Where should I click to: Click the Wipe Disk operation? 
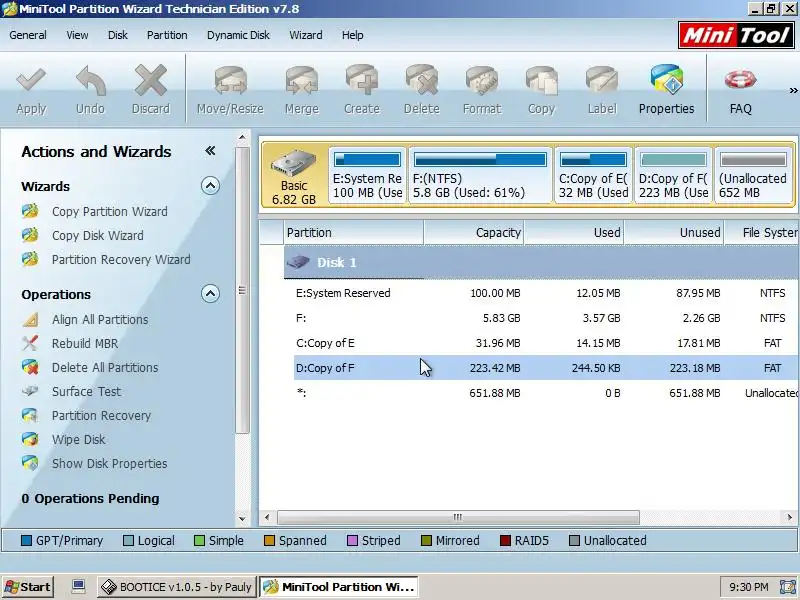click(79, 439)
